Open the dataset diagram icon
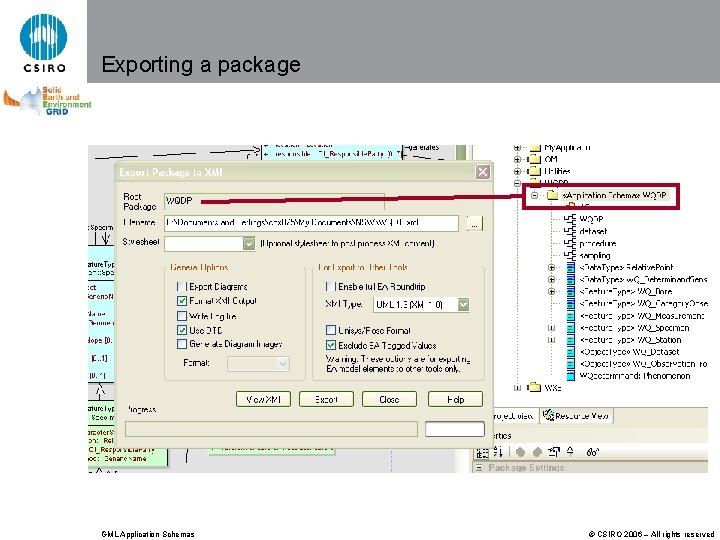The height and width of the screenshot is (540, 720). click(570, 231)
